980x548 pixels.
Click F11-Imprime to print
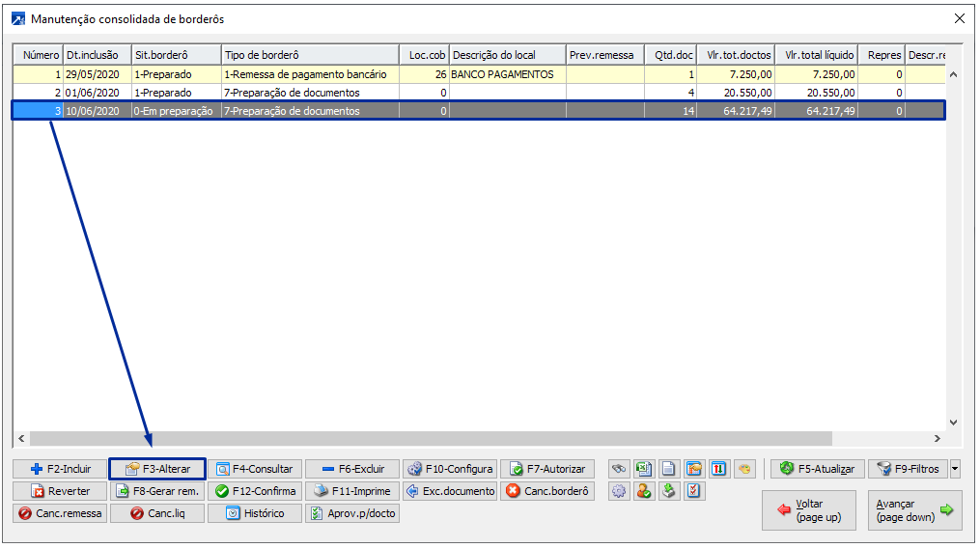click(352, 491)
